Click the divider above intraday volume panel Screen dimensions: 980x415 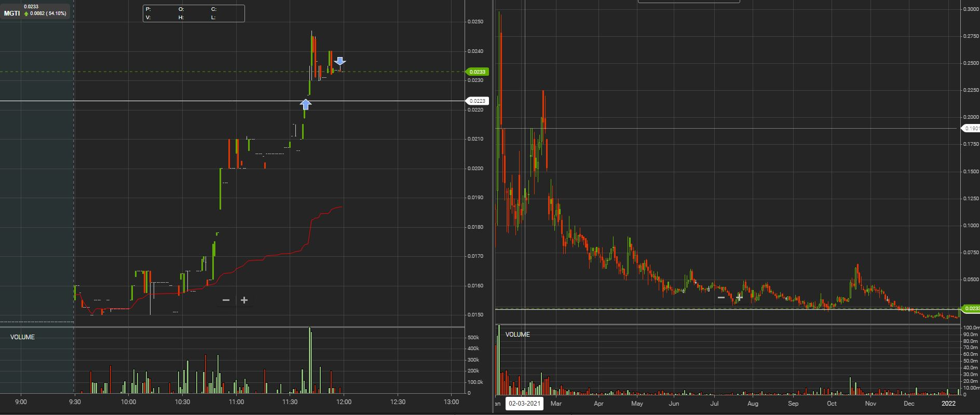click(232, 327)
